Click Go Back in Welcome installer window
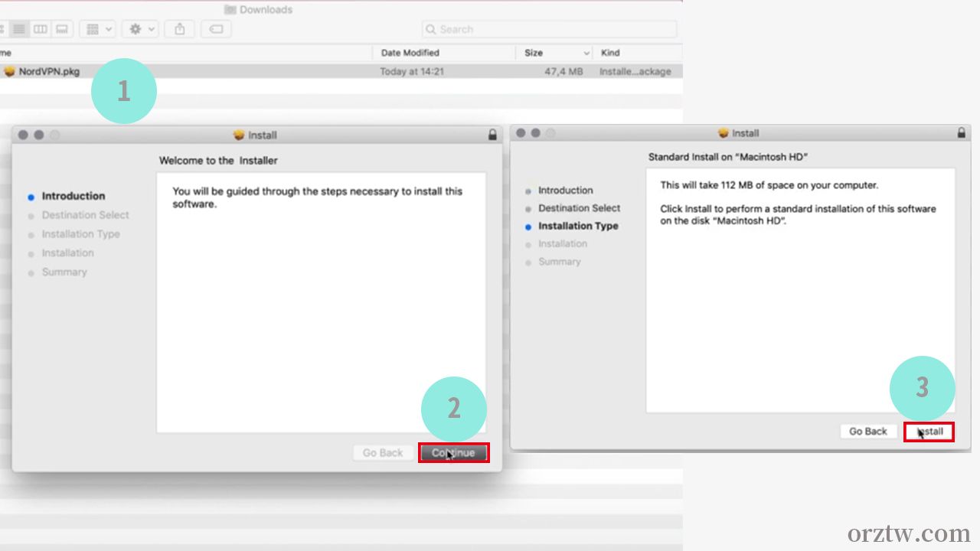This screenshot has height=551, width=980. [382, 453]
